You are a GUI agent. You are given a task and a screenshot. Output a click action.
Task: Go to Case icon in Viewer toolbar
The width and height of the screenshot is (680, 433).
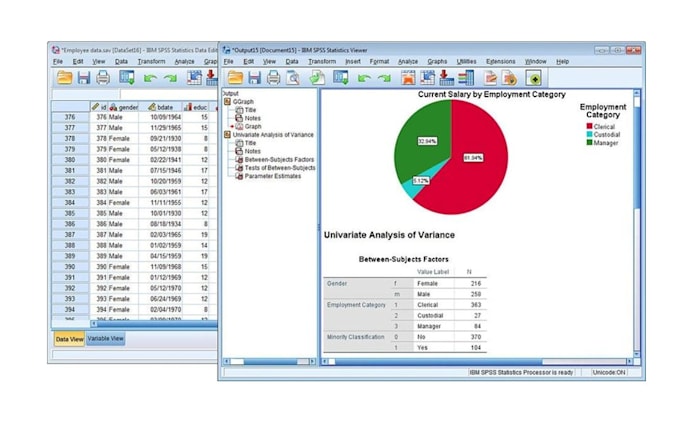427,78
